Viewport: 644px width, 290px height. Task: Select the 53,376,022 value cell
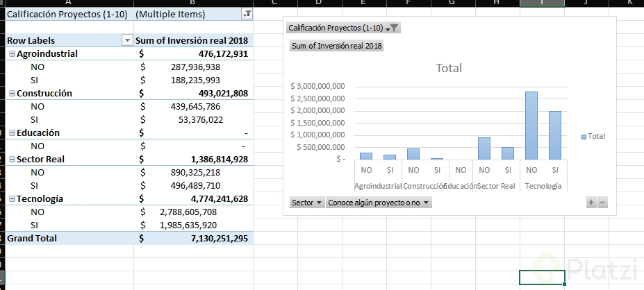point(193,120)
